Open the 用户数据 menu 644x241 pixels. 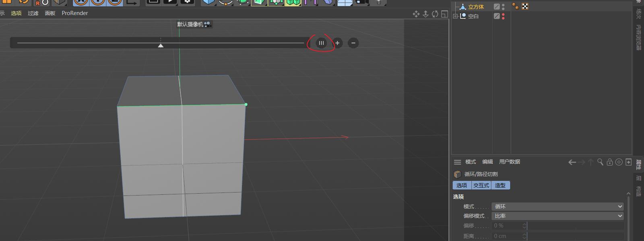(510, 162)
